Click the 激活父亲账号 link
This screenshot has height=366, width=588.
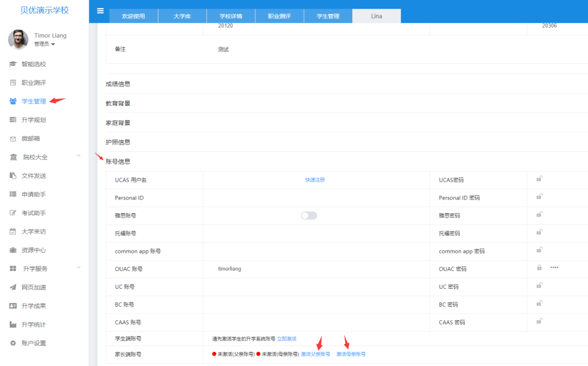tap(315, 354)
